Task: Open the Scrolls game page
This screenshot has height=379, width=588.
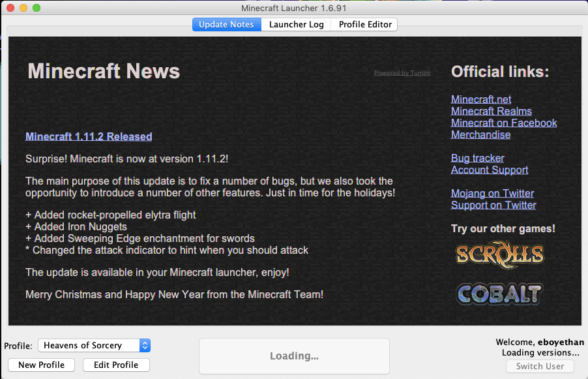Action: 499,254
